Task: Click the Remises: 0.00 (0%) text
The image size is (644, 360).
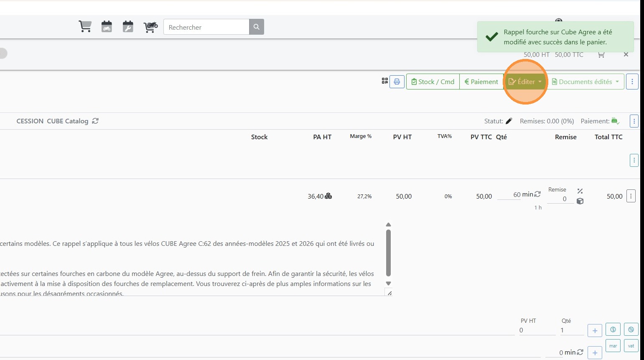Action: 547,121
